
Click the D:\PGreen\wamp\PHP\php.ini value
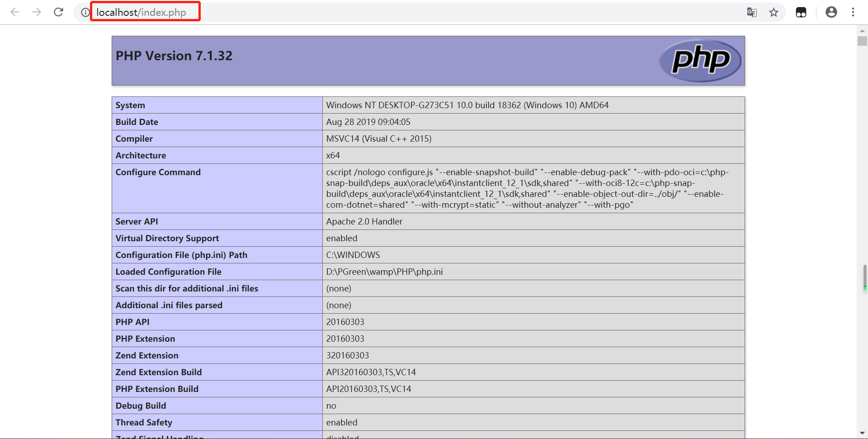coord(384,272)
